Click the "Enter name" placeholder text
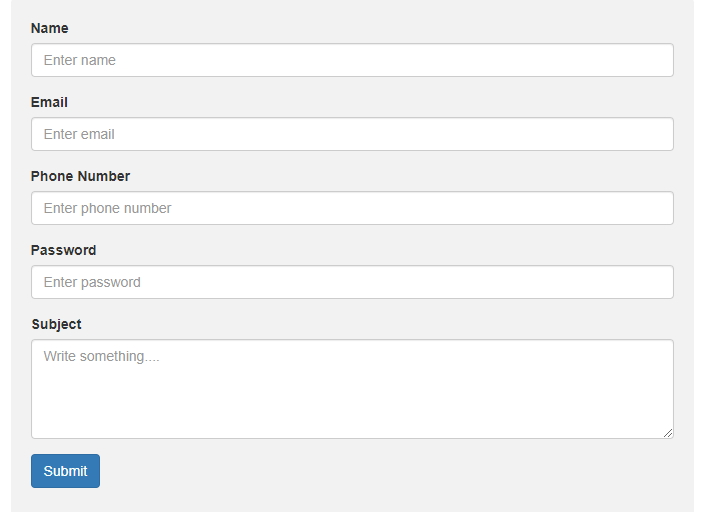This screenshot has height=512, width=702. 80,60
